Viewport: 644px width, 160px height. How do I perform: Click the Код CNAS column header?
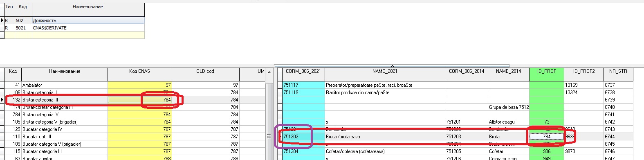[x=139, y=74]
